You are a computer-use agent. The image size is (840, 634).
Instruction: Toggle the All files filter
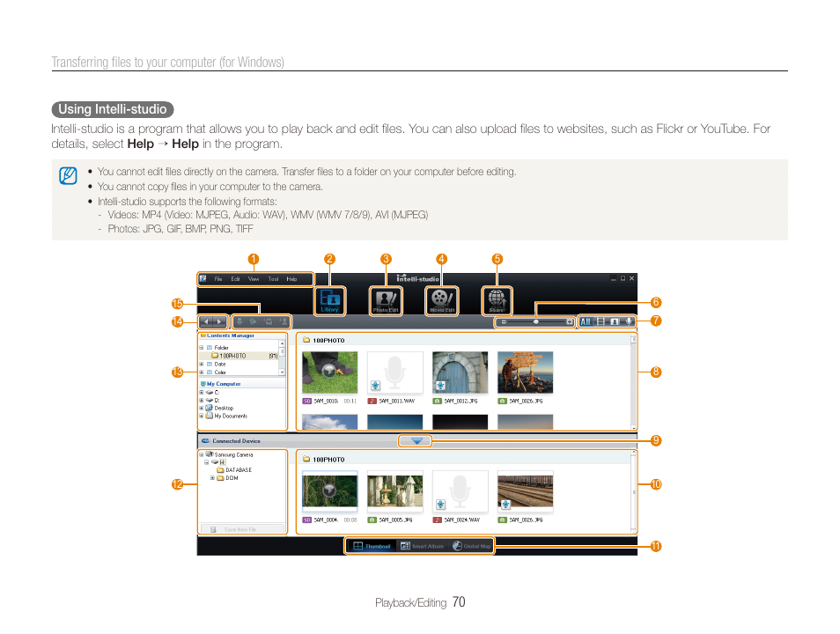pyautogui.click(x=586, y=321)
